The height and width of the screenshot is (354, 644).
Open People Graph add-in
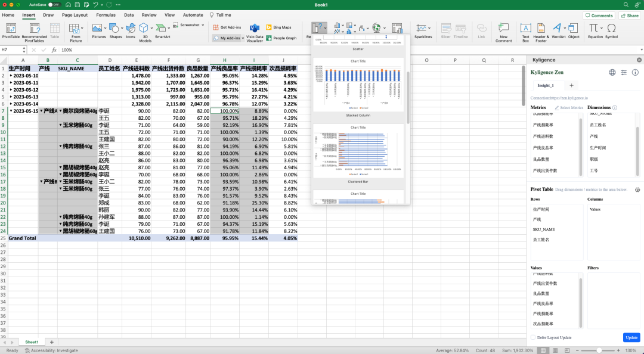pos(281,38)
